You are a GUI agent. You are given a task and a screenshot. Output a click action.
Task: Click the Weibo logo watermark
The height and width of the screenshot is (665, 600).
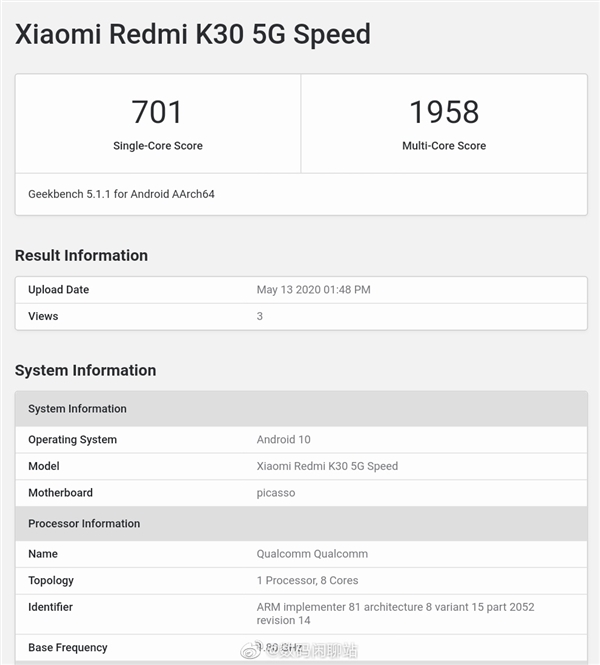pyautogui.click(x=258, y=650)
